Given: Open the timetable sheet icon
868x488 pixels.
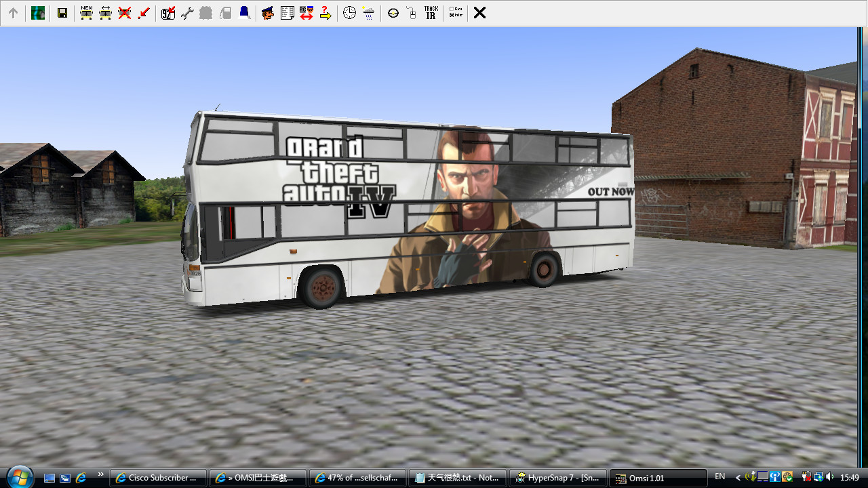Looking at the screenshot, I should click(287, 13).
